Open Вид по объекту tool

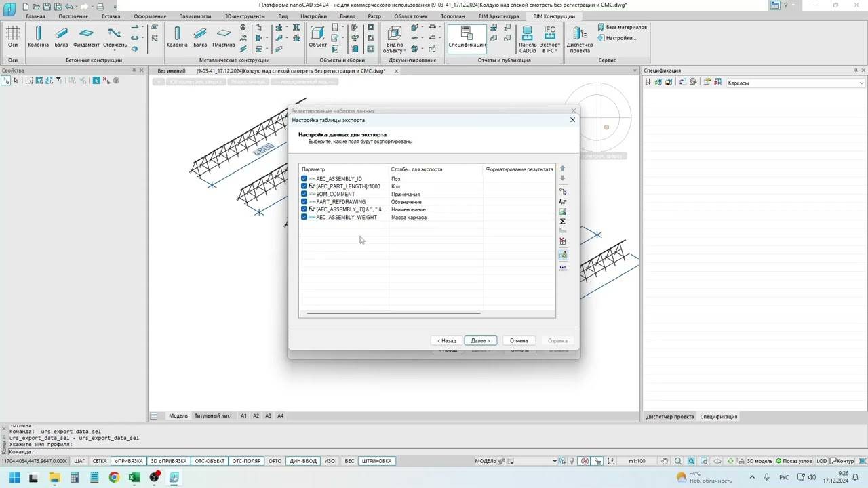393,39
